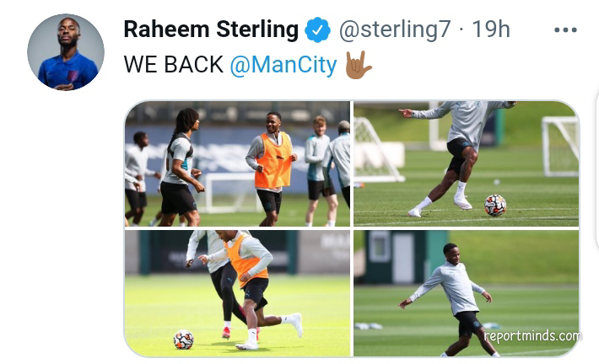Open bottom-right photo with reportminds watermark
599x364 pixels.
coord(466,293)
